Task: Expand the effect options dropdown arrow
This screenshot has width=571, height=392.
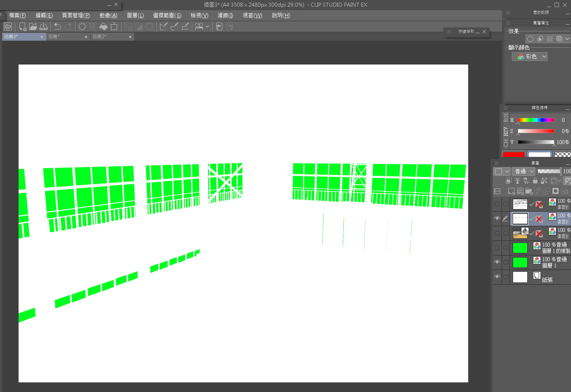Action: coord(567,39)
